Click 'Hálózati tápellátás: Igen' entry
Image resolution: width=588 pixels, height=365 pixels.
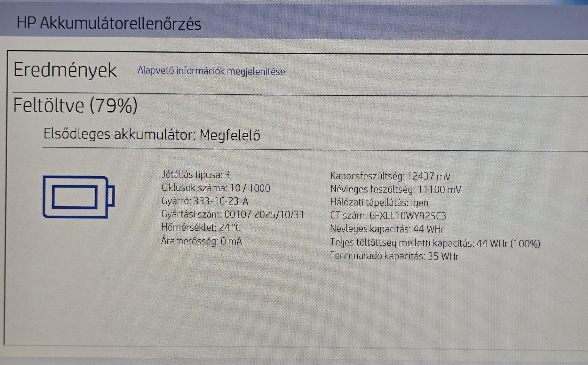(379, 202)
